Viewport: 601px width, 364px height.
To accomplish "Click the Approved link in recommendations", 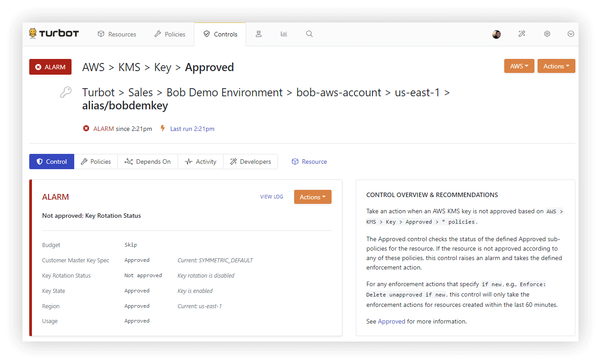I will pos(391,321).
